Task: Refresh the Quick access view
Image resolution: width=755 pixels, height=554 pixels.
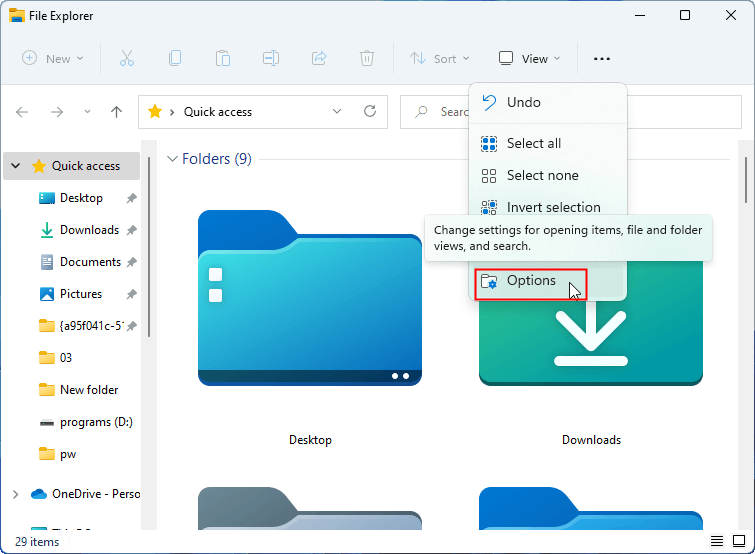Action: (x=370, y=111)
